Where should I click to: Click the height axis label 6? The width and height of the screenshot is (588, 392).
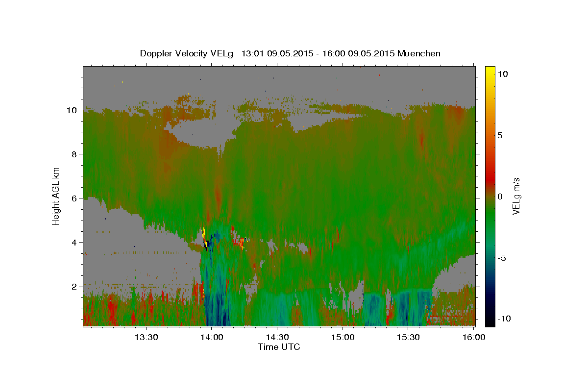74,198
